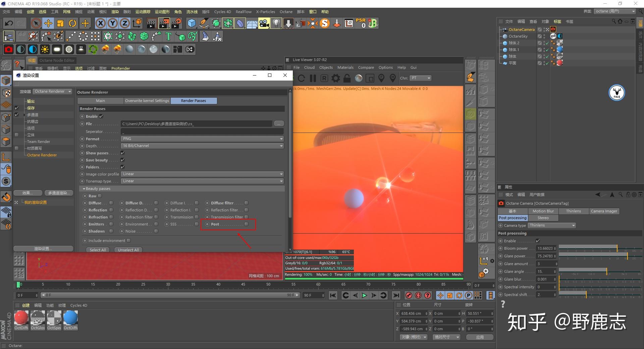Click the lock icon in Live Viewer
The image size is (644, 349).
(347, 78)
